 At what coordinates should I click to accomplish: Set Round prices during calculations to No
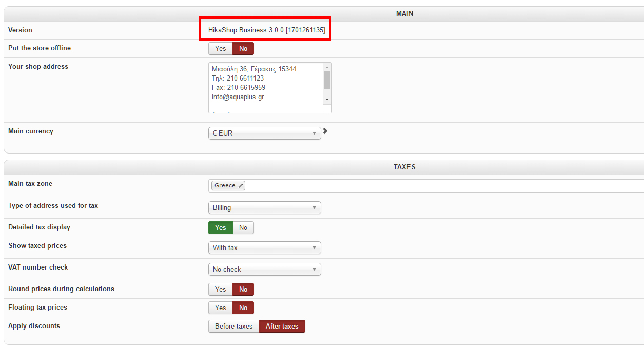(x=243, y=289)
